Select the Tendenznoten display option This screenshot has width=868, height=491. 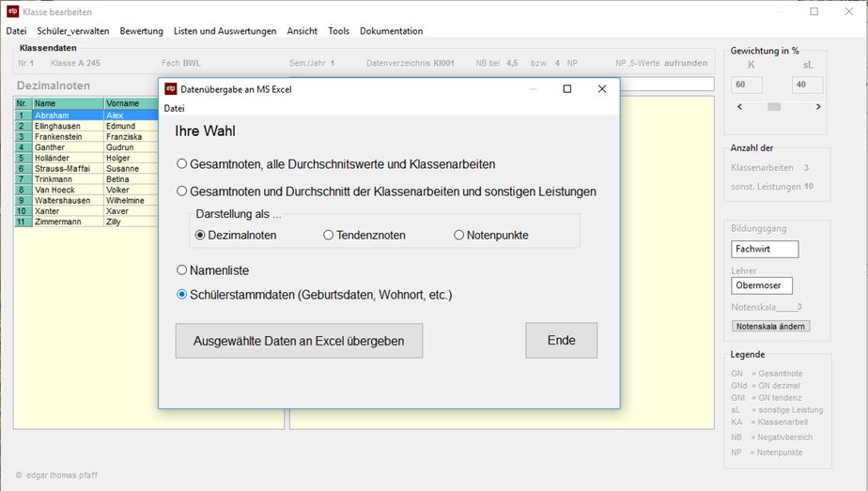329,235
